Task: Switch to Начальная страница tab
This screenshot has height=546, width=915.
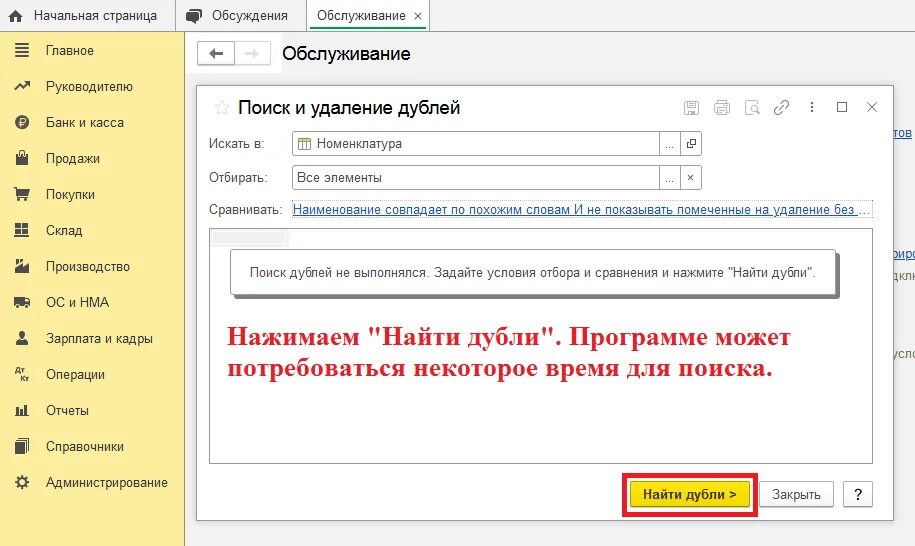Action: tap(88, 16)
